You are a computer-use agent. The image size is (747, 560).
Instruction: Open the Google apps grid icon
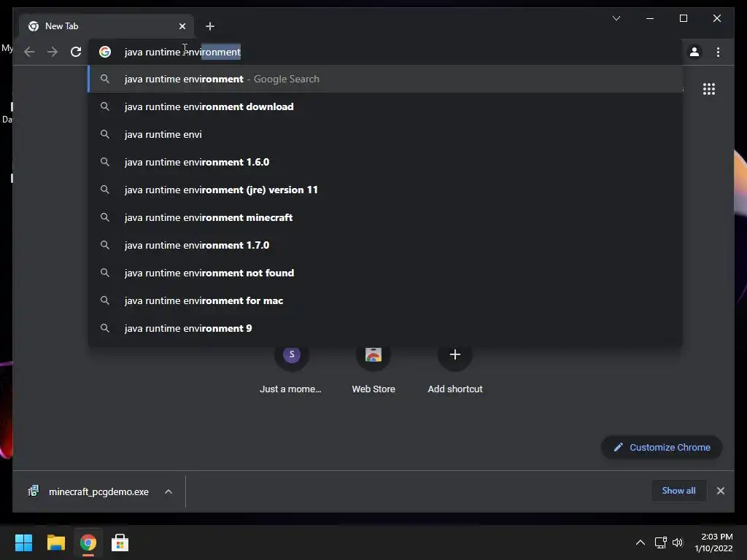tap(709, 89)
